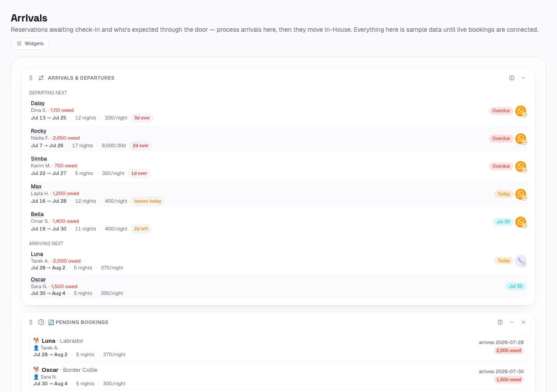
Task: Click the Jul 30 badge on Bella row
Action: point(503,222)
